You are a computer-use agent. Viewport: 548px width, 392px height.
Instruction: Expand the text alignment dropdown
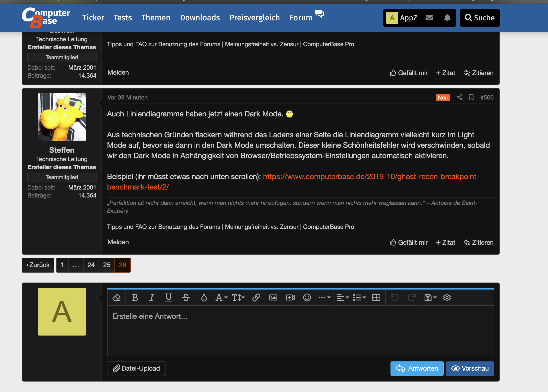pos(343,297)
